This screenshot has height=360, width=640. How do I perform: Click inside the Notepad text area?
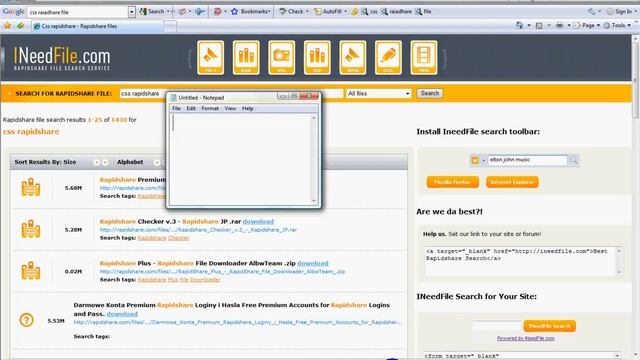(x=240, y=159)
